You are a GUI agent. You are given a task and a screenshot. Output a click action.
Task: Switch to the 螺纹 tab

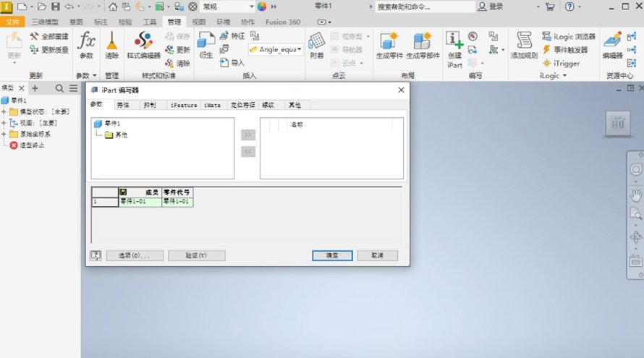click(268, 105)
